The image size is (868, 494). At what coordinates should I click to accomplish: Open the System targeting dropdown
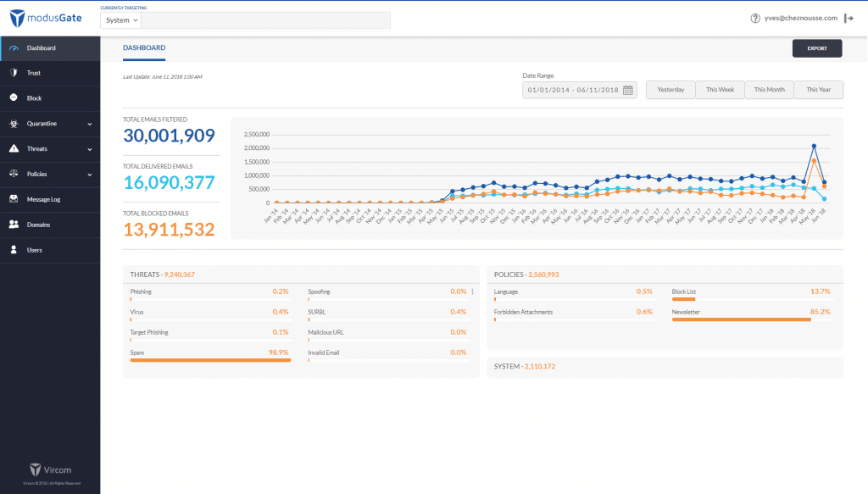point(123,20)
